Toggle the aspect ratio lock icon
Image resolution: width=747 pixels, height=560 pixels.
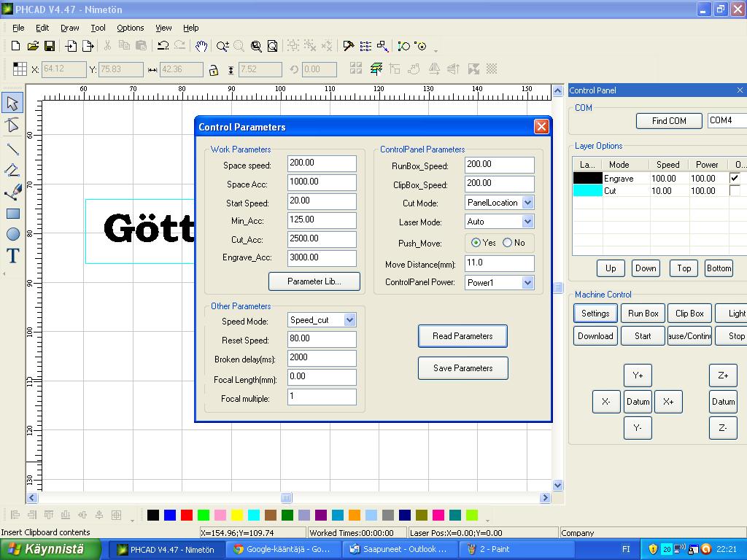213,70
